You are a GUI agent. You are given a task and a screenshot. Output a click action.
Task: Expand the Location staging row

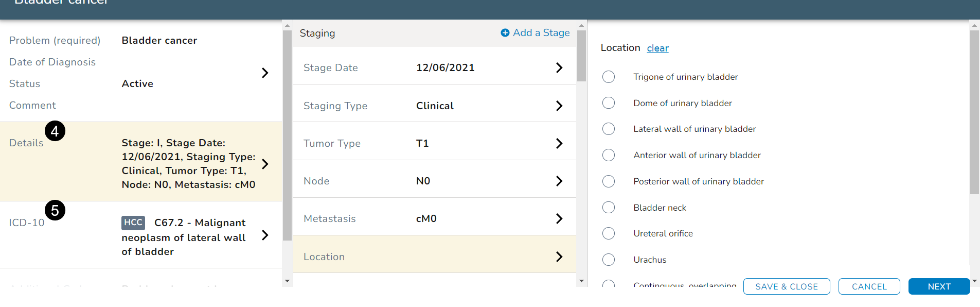tap(559, 257)
